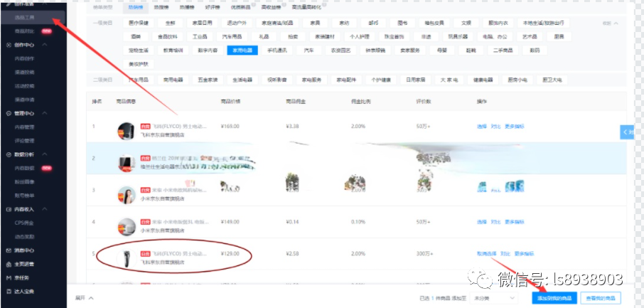Collapse the 内容收入 sidebar section
Screen dimensions: 644x308
point(45,209)
